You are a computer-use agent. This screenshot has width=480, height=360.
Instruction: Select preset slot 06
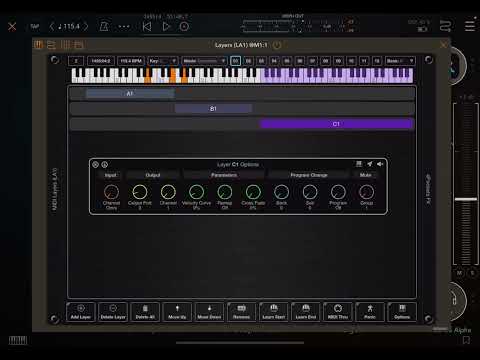coord(300,61)
